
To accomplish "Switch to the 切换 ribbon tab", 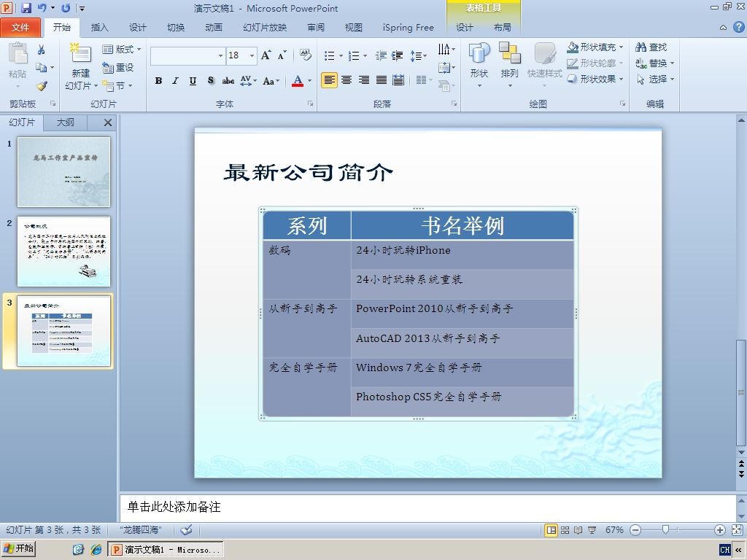I will click(x=176, y=28).
